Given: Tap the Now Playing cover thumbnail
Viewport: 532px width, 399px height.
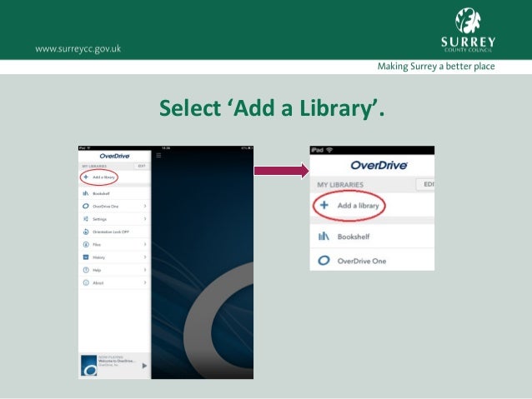Looking at the screenshot, I should pos(89,366).
